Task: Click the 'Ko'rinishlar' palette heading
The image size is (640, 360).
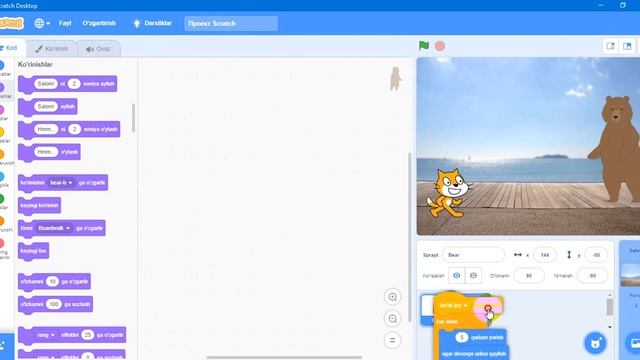Action: coord(35,64)
